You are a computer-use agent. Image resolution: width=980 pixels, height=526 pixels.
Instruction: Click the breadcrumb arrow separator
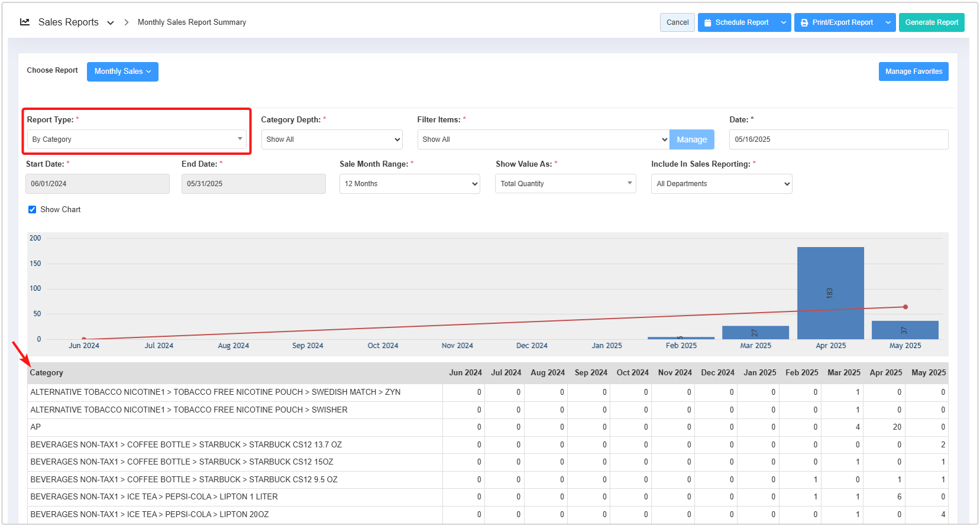pos(127,22)
